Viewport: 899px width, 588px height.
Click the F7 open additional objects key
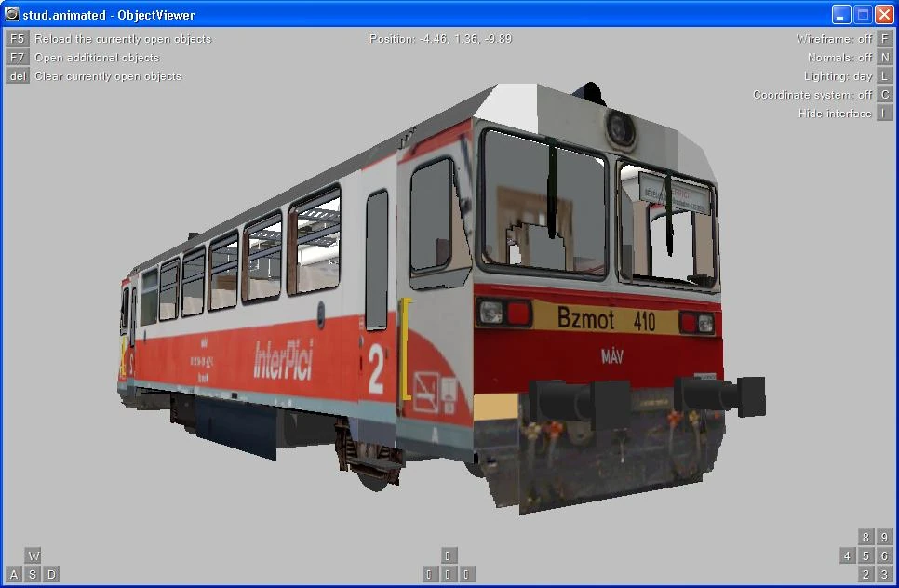tap(17, 58)
